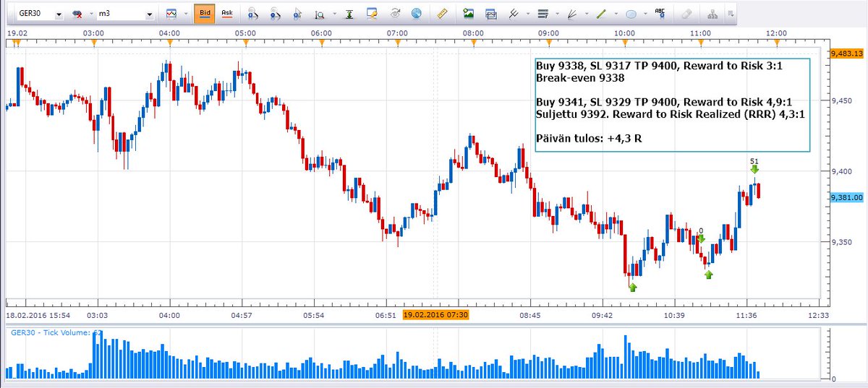Click the second zoom cursor tool icon
This screenshot has width=868, height=388.
(275, 14)
